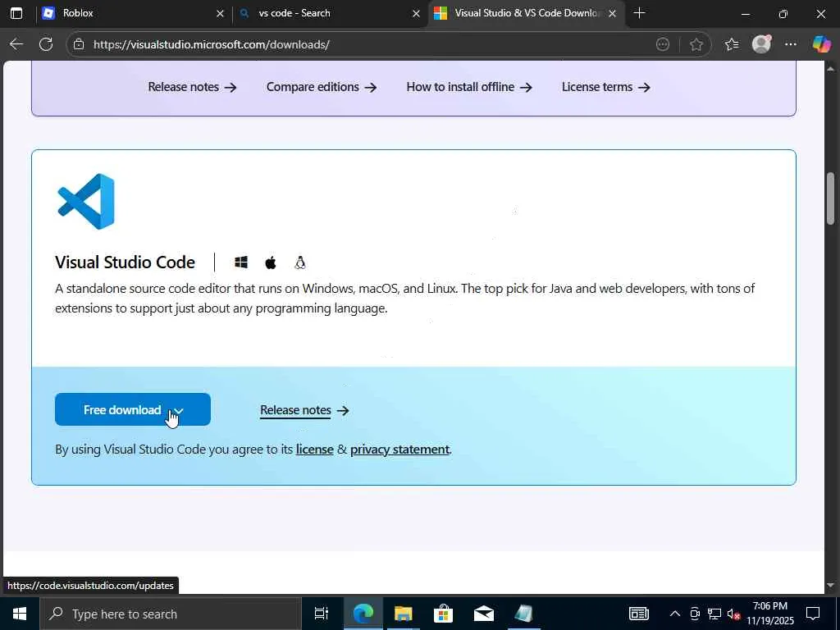Close the vs code - Search tab
The image size is (840, 630).
tap(416, 14)
